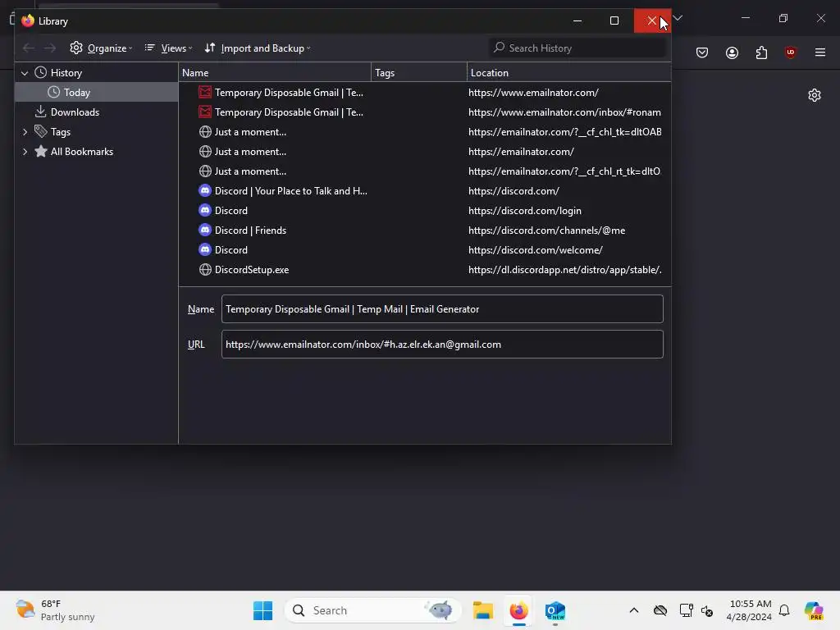Image resolution: width=840 pixels, height=630 pixels.
Task: Click the network display tray icon
Action: (687, 610)
